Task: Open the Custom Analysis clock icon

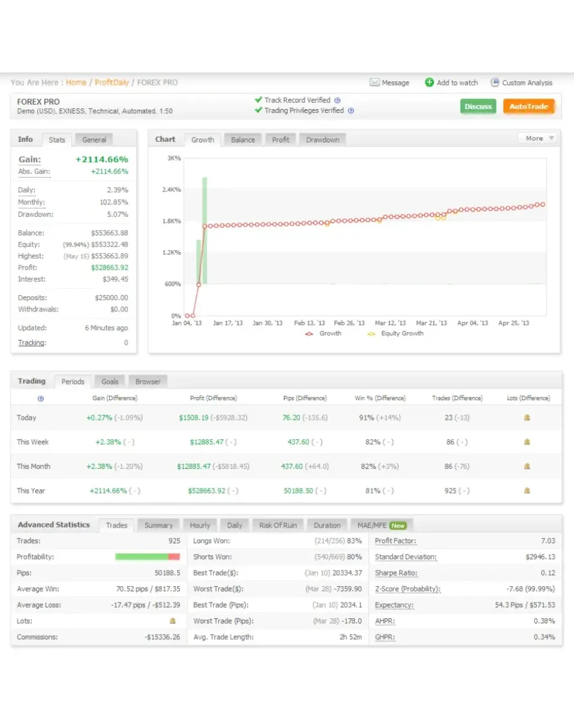Action: (x=495, y=83)
